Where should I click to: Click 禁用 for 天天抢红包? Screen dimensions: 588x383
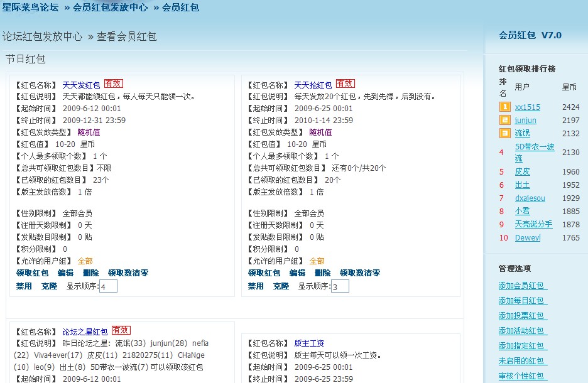256,286
